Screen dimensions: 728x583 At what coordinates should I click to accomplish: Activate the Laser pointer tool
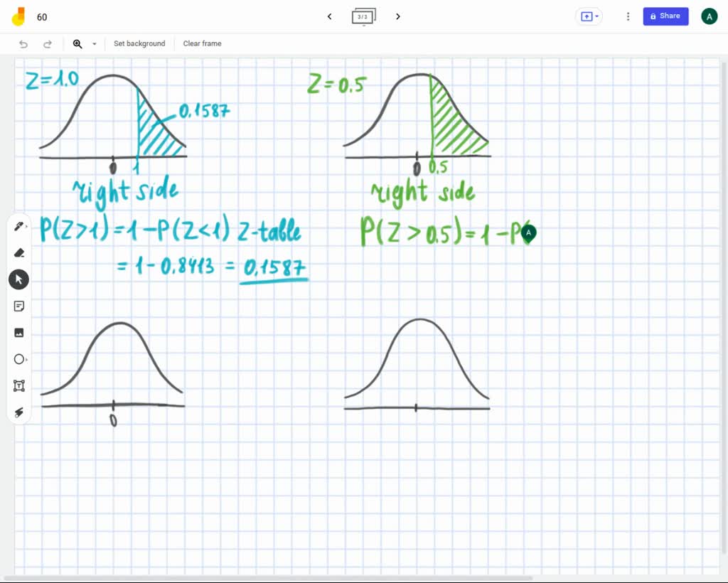pos(18,412)
